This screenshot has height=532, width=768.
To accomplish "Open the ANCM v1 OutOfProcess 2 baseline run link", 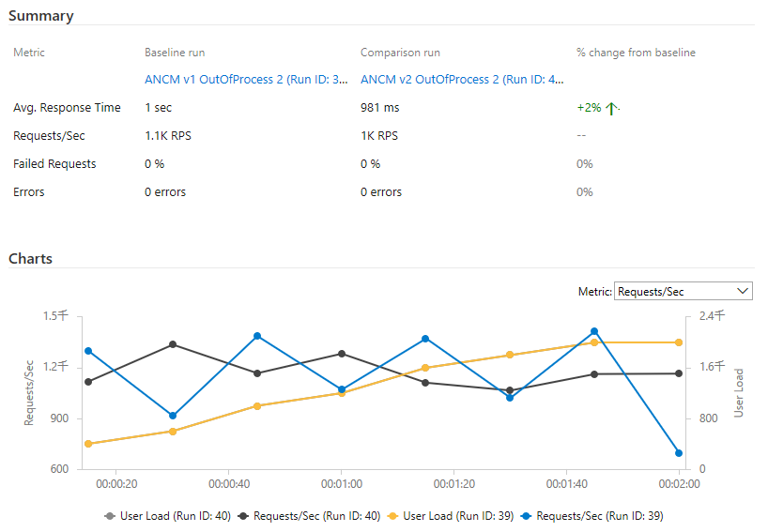I will point(246,80).
